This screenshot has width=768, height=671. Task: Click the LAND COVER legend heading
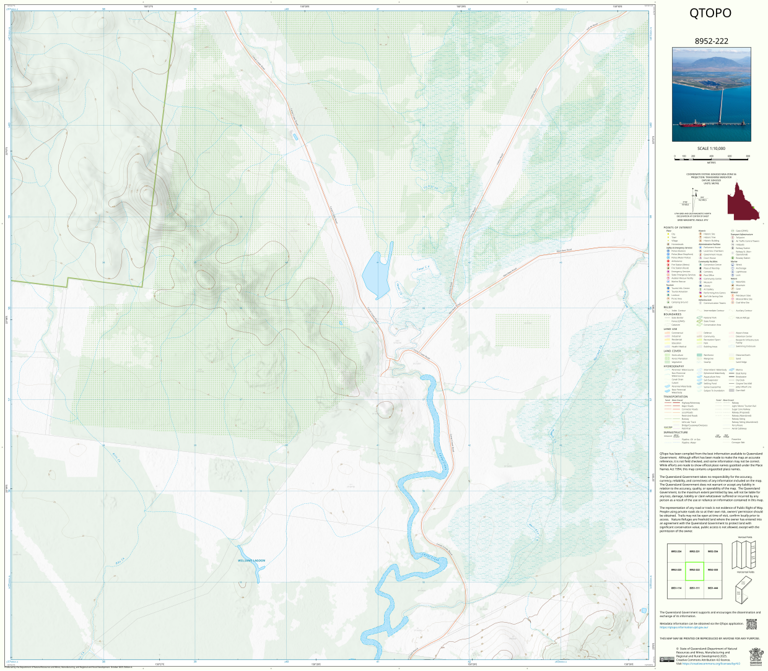pos(672,351)
